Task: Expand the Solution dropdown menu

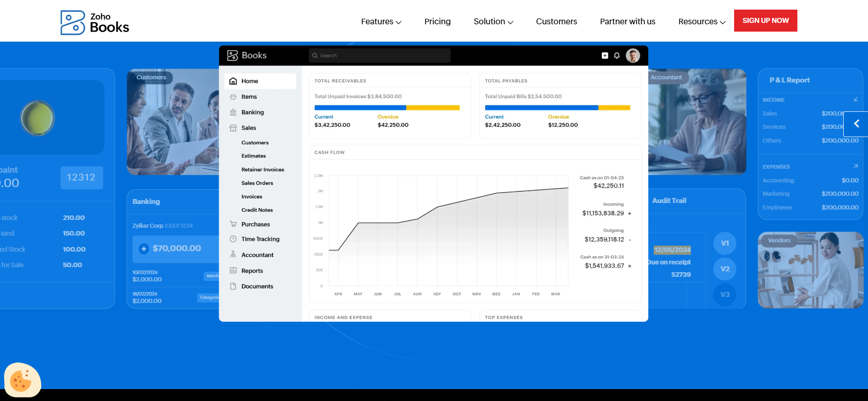Action: click(x=493, y=22)
